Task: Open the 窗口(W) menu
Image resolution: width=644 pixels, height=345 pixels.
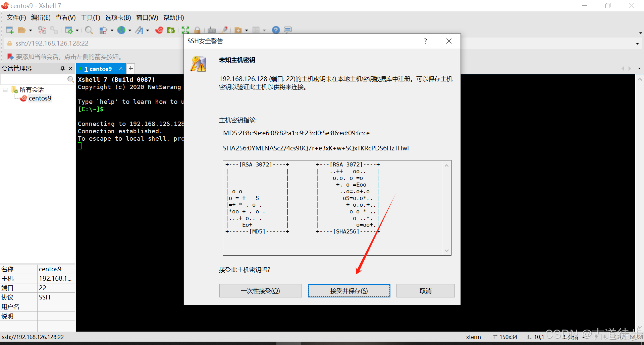Action: pyautogui.click(x=147, y=17)
